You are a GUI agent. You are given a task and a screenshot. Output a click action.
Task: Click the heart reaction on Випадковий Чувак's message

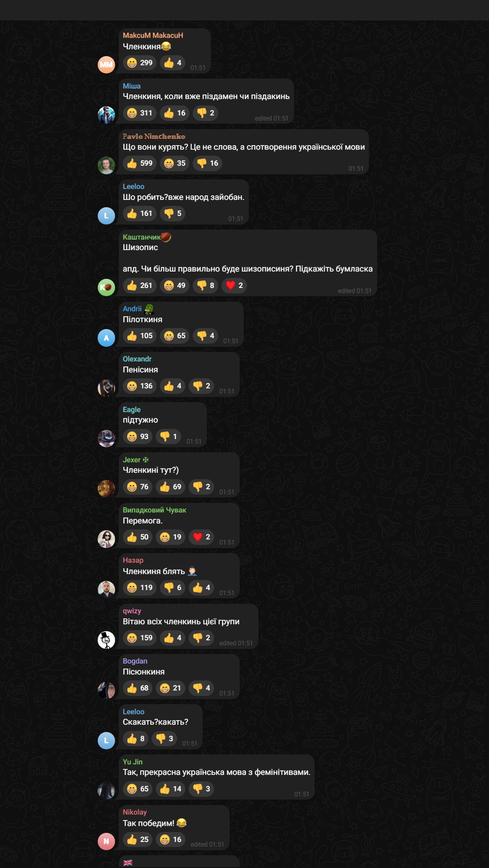pos(201,537)
